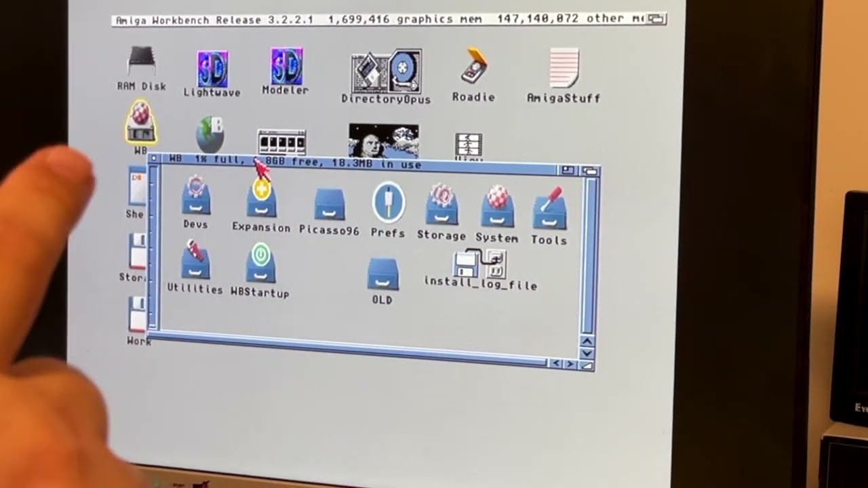Open the Storage drawer in WB window
The image size is (868, 488).
pyautogui.click(x=441, y=205)
